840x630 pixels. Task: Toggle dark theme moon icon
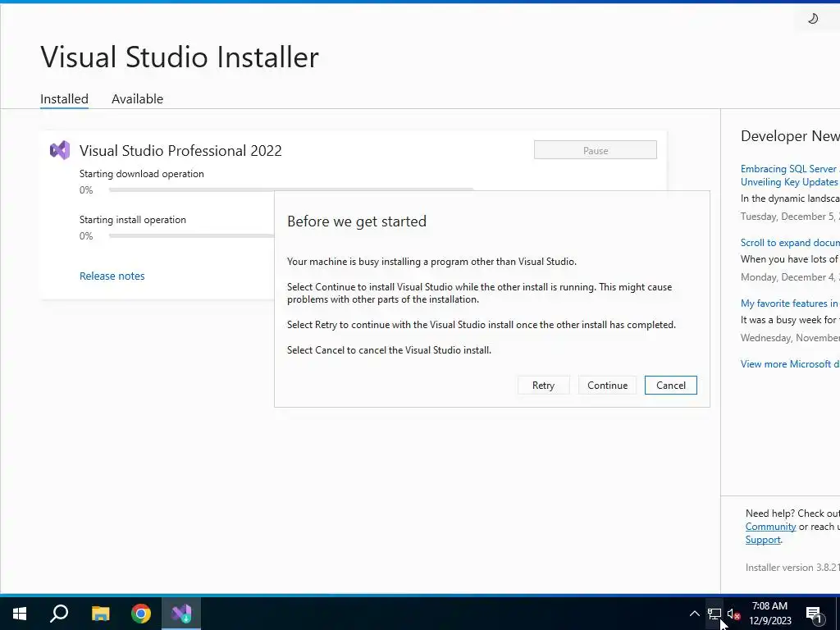[x=813, y=19]
